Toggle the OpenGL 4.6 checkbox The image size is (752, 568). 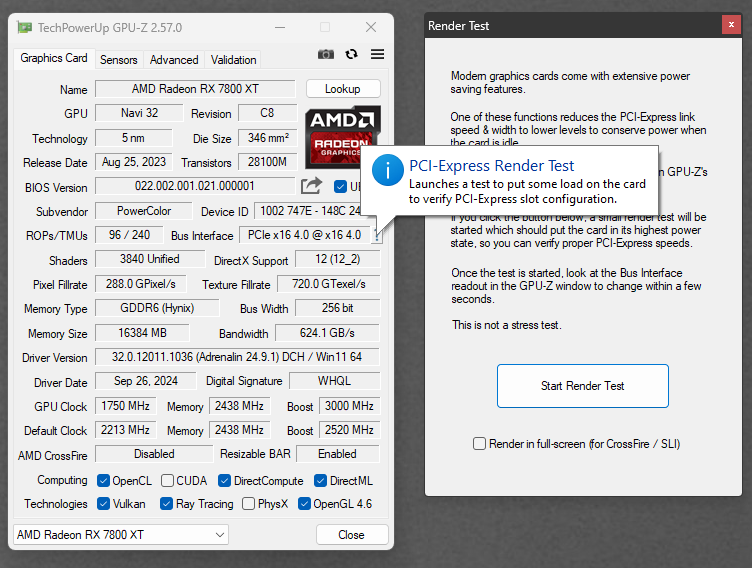pos(304,503)
